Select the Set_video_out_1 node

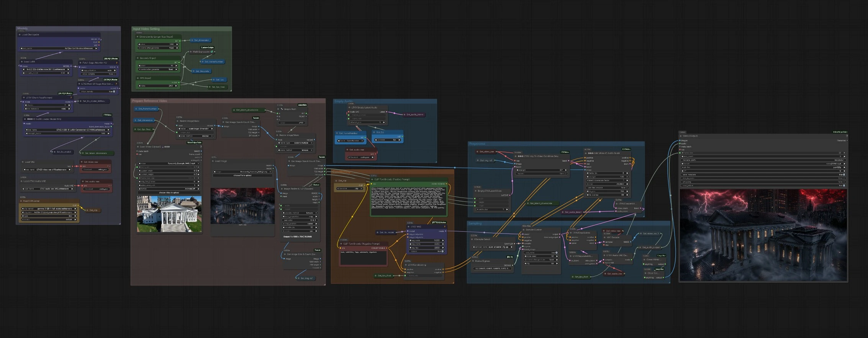tap(651, 233)
